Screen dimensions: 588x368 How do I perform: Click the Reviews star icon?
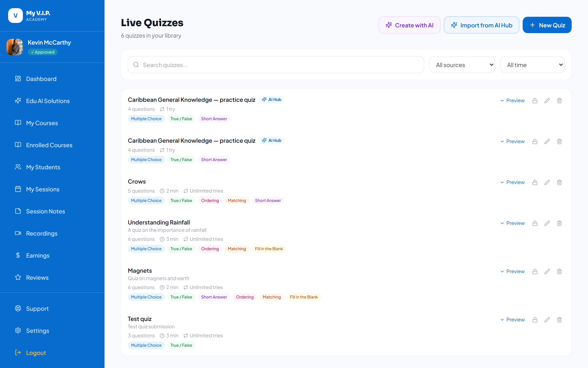[18, 277]
